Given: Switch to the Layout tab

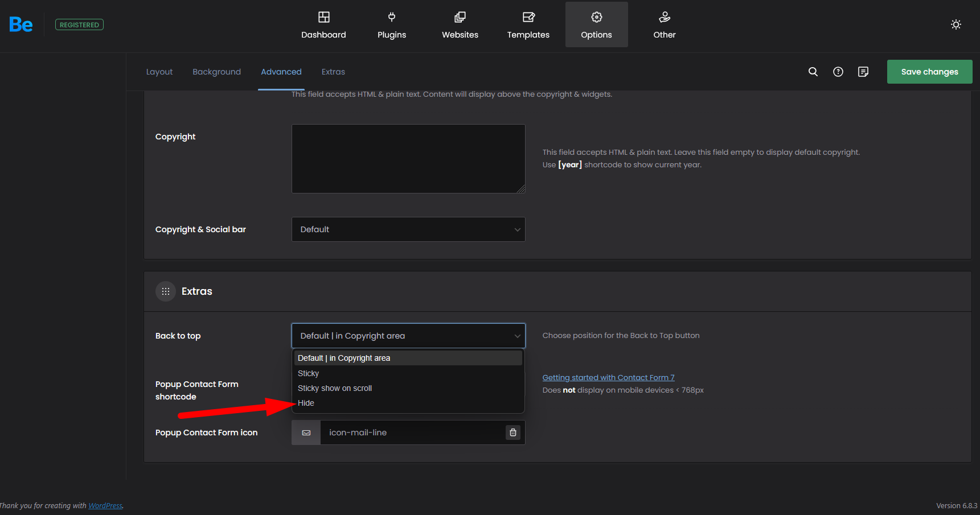Looking at the screenshot, I should pyautogui.click(x=159, y=72).
